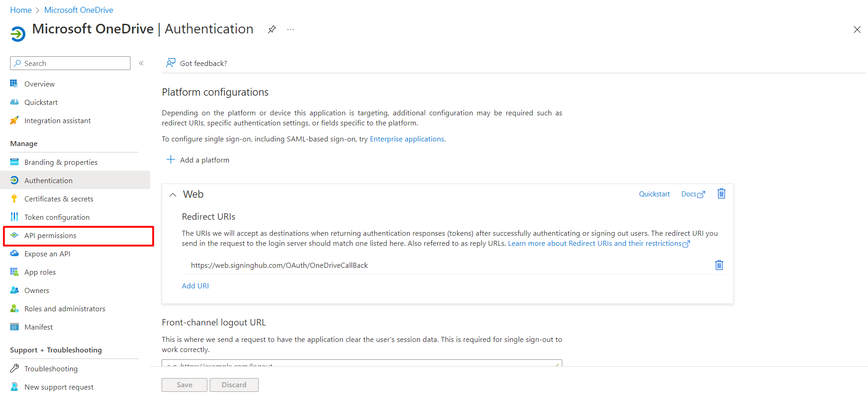Click the Home breadcrumb link
The image size is (868, 401).
click(21, 10)
